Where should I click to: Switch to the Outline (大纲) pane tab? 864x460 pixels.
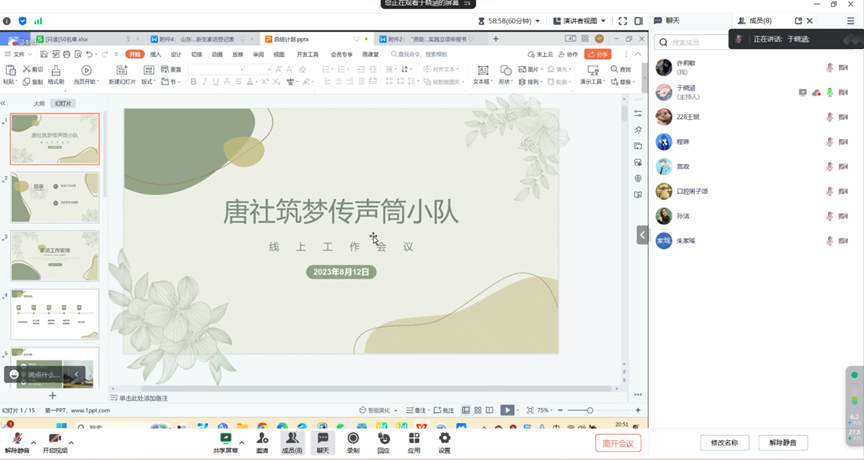tap(39, 104)
